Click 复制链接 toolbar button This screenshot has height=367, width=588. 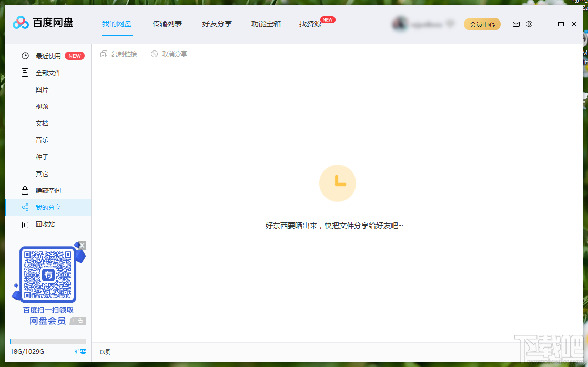pyautogui.click(x=119, y=54)
